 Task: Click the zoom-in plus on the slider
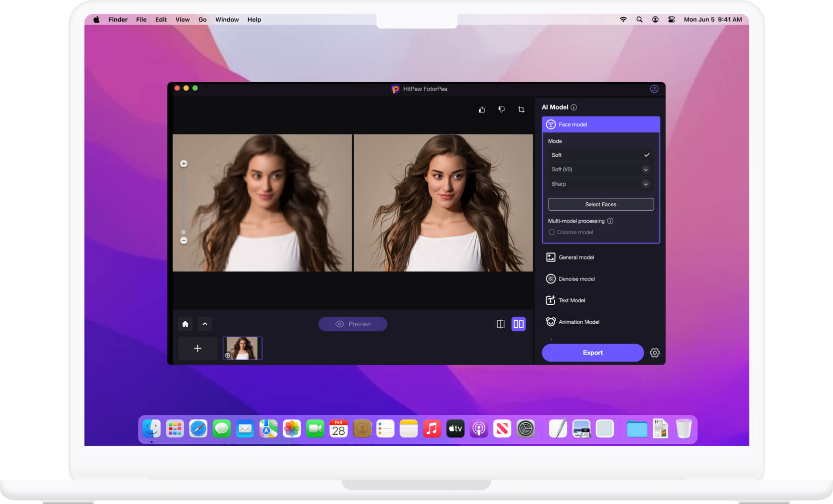(184, 163)
